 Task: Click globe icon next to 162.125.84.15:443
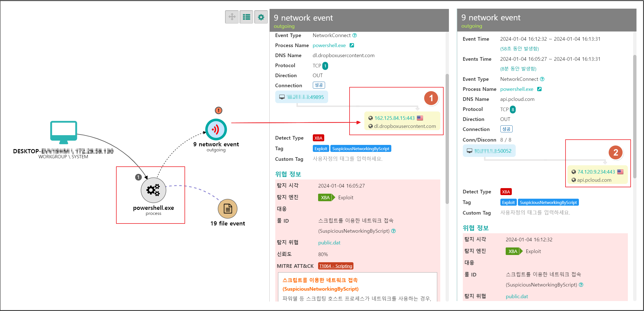[x=370, y=118]
